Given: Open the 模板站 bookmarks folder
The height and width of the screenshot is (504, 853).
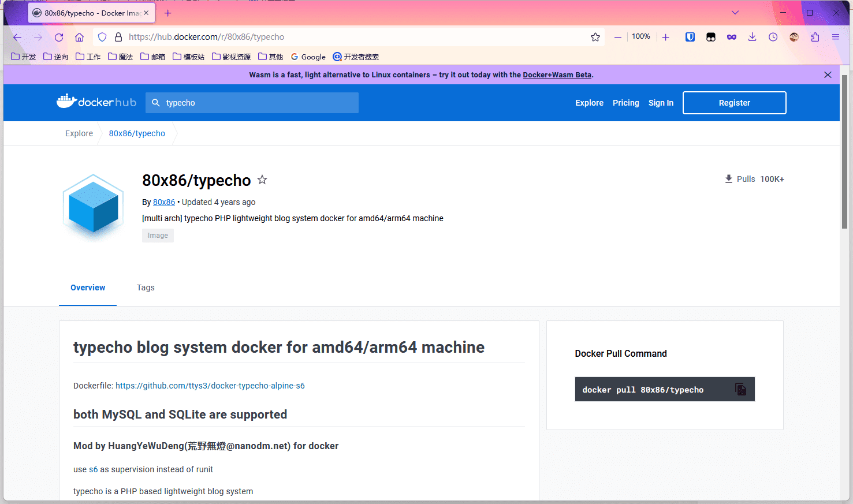Looking at the screenshot, I should point(189,57).
